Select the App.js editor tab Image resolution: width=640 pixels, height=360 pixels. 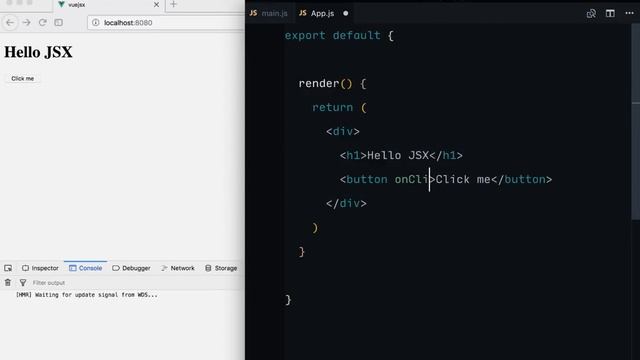324,13
